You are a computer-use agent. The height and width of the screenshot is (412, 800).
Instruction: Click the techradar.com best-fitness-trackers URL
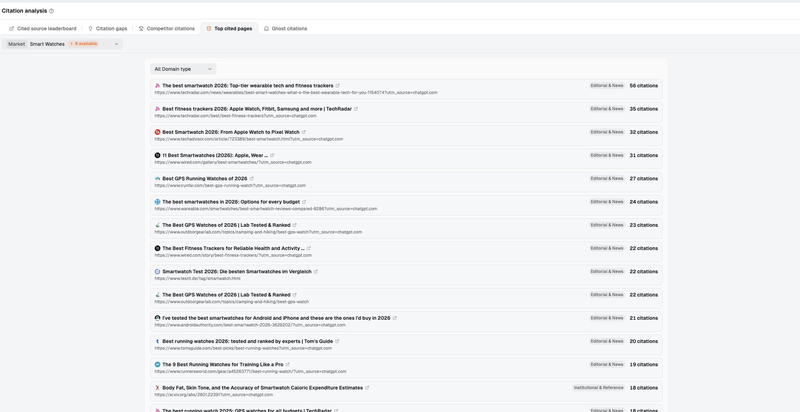click(x=236, y=116)
